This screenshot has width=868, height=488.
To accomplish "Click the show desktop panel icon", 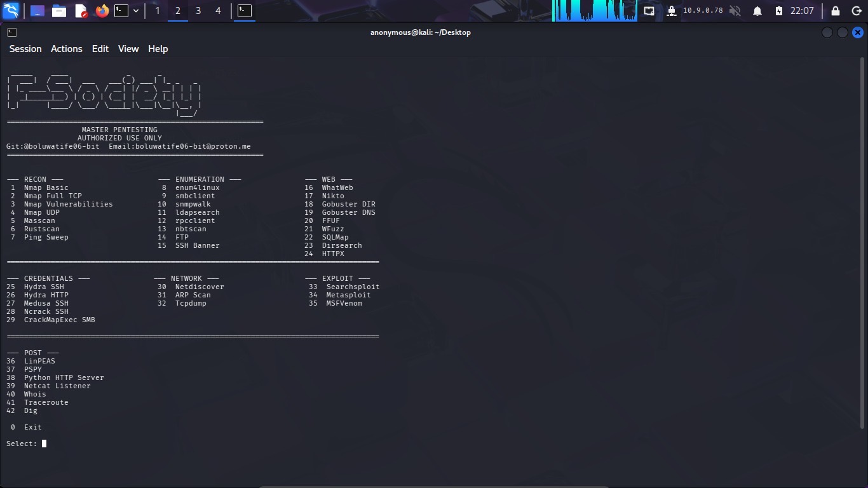I will point(37,11).
